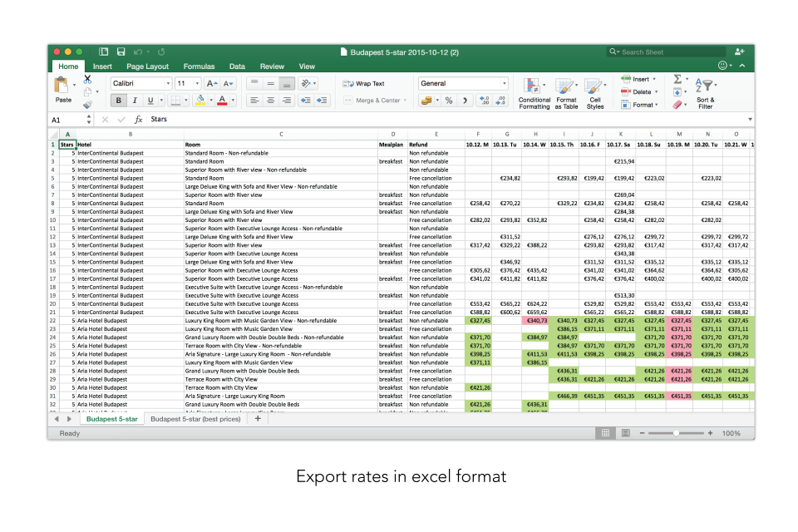Apply bold formatting from the toolbar

coord(118,100)
